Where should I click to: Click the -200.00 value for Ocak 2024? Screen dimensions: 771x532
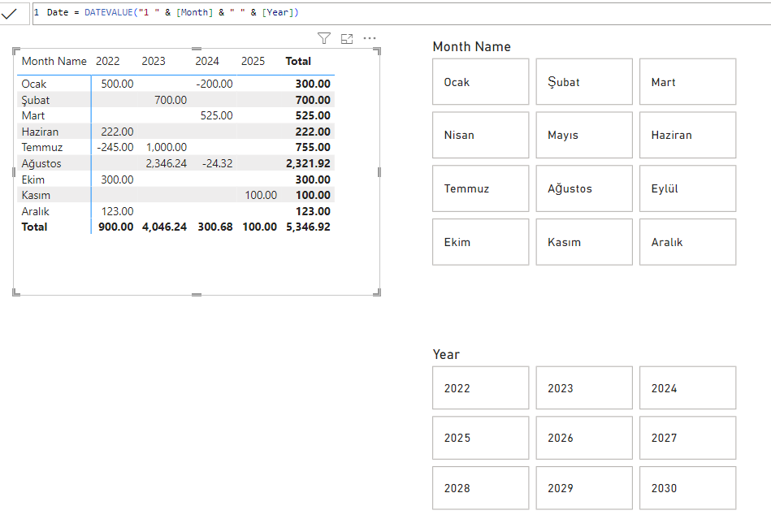214,84
